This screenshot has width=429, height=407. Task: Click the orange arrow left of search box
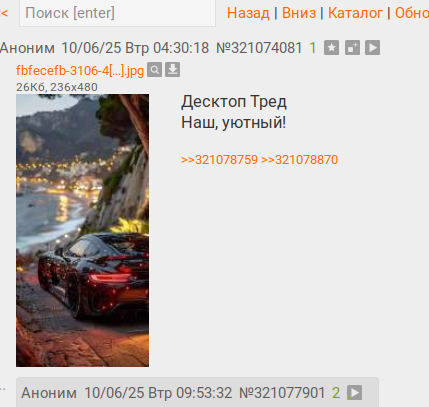click(4, 13)
